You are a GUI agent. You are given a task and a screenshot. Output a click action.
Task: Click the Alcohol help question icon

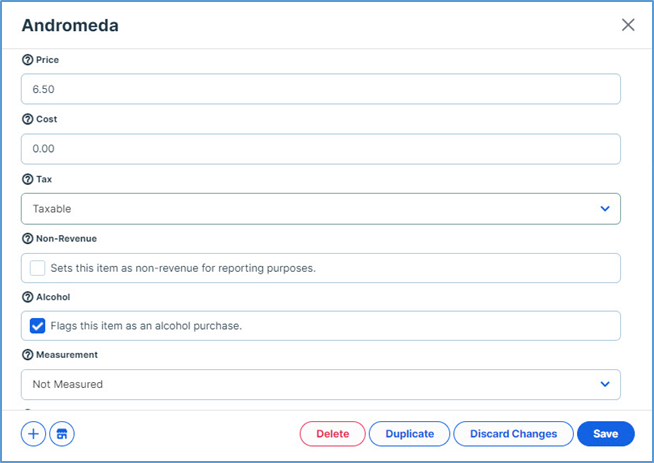[27, 297]
